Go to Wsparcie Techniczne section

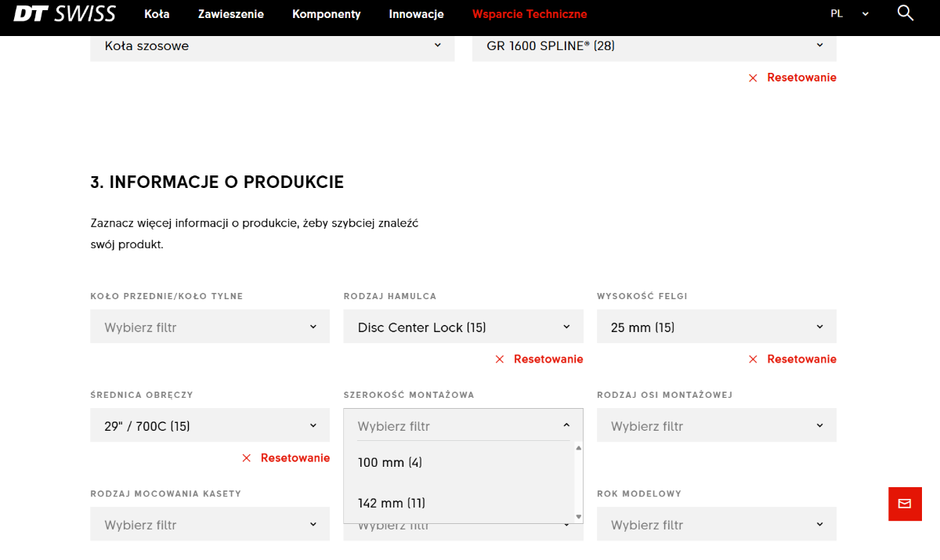(x=529, y=14)
